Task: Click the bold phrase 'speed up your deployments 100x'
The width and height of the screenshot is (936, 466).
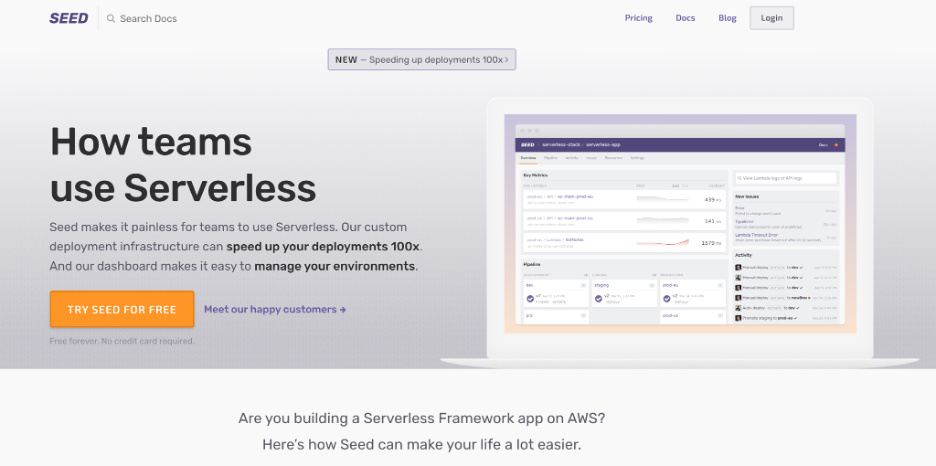Action: (x=323, y=246)
